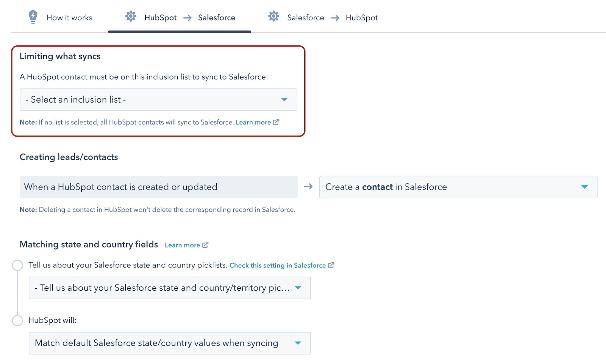
Task: Switch to the How it works tab
Action: point(69,18)
